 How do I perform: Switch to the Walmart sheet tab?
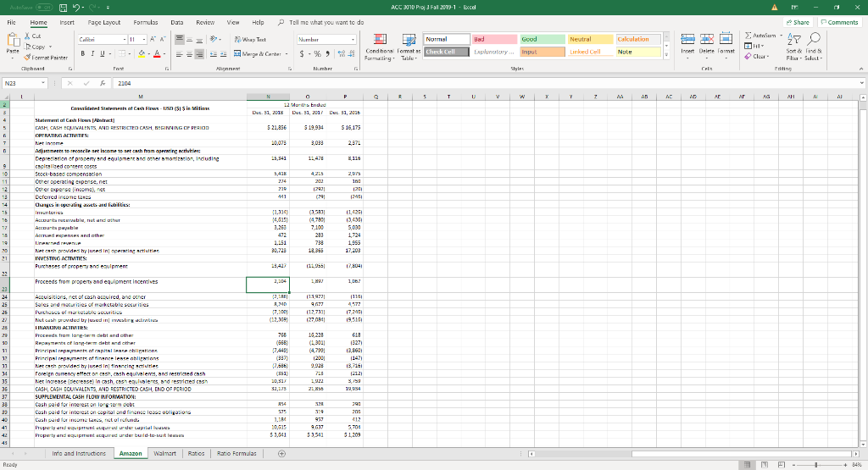[164, 453]
